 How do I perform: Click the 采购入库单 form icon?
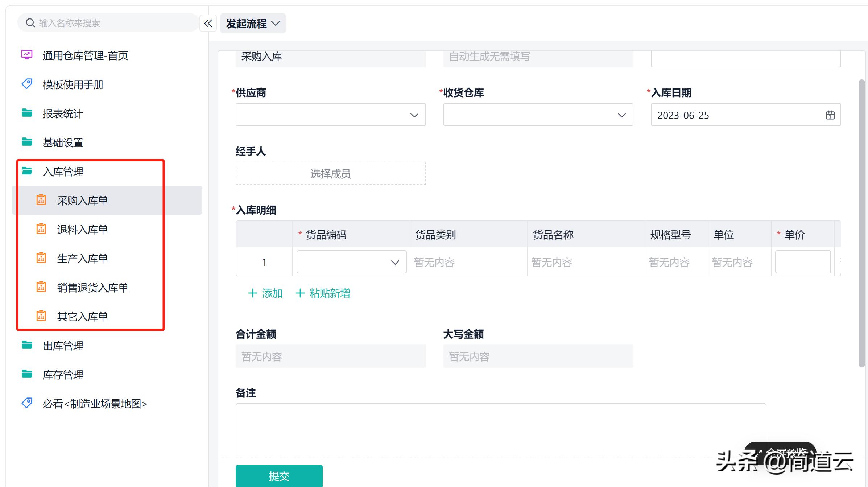pyautogui.click(x=41, y=200)
